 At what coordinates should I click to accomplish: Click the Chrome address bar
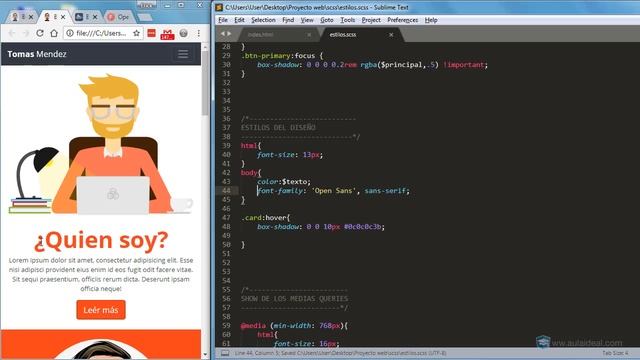103,33
